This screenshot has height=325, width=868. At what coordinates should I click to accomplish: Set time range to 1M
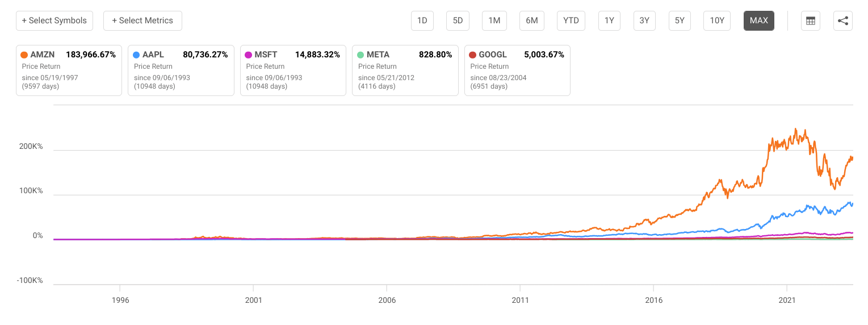(494, 20)
